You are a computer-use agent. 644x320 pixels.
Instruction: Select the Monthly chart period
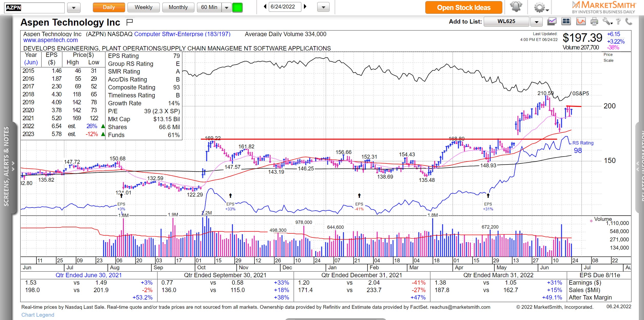(178, 7)
